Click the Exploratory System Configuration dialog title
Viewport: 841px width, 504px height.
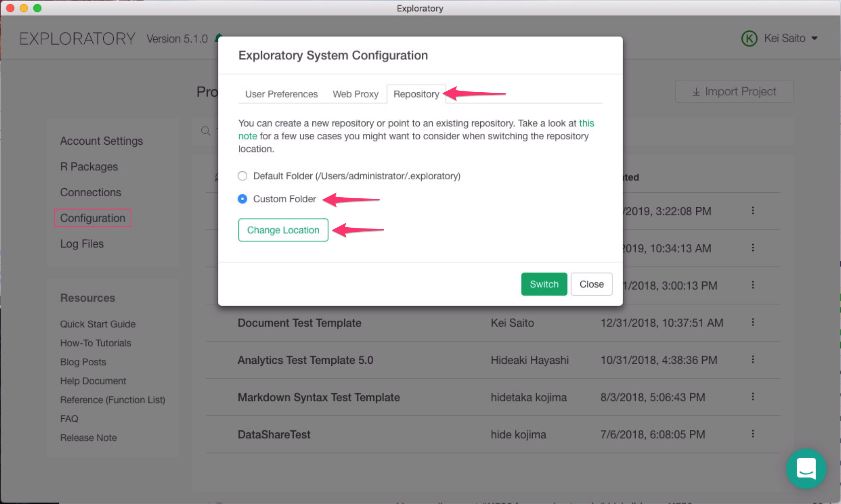click(x=333, y=55)
